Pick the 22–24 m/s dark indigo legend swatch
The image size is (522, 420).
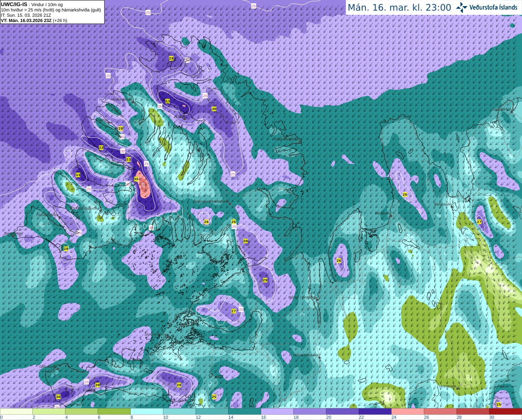pos(375,411)
